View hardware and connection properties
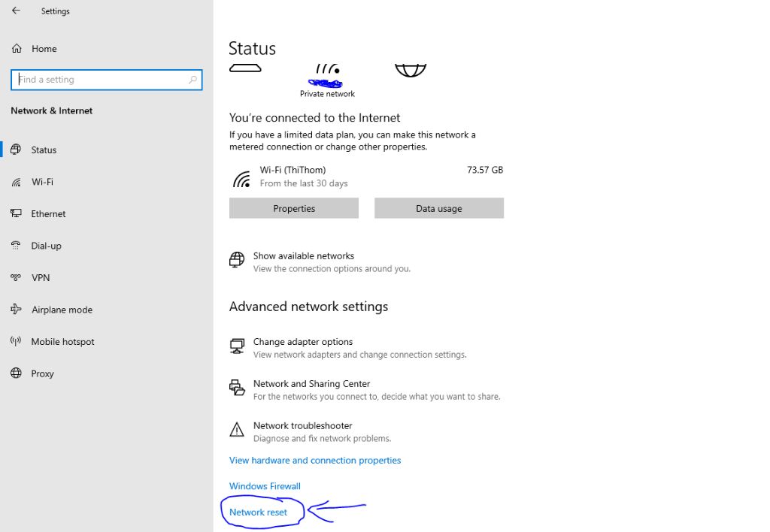This screenshot has height=532, width=770. (x=315, y=460)
